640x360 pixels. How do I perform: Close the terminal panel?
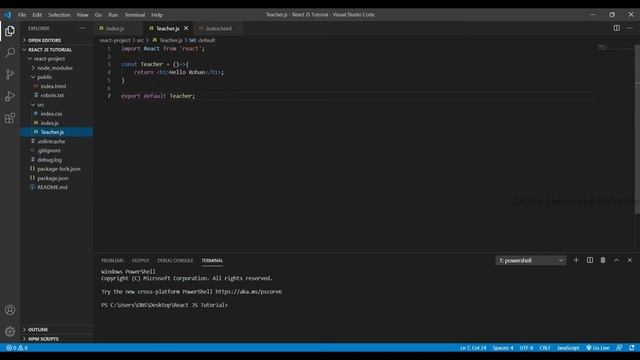630,260
